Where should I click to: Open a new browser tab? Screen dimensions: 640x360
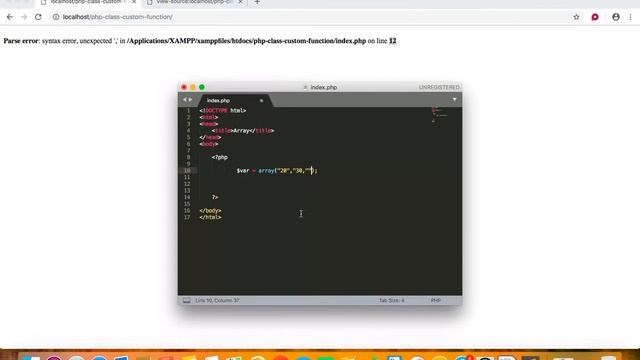257,2
